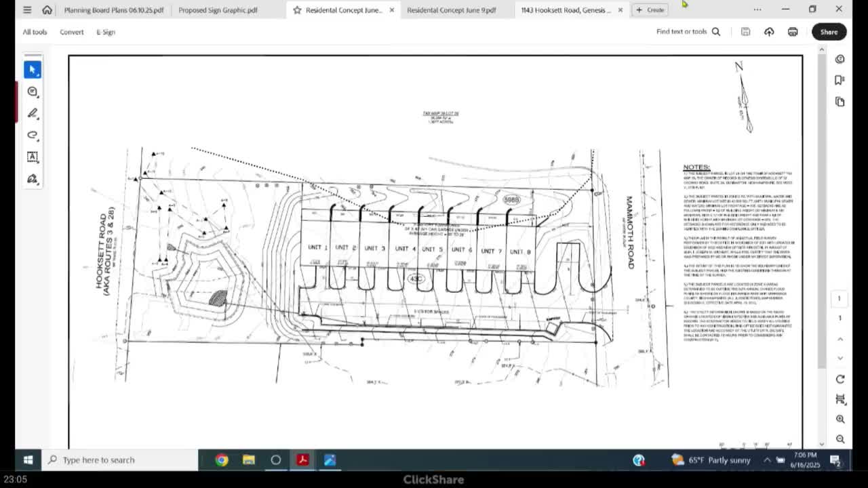Open the Cortana circle in taskbar
868x488 pixels.
pyautogui.click(x=276, y=460)
